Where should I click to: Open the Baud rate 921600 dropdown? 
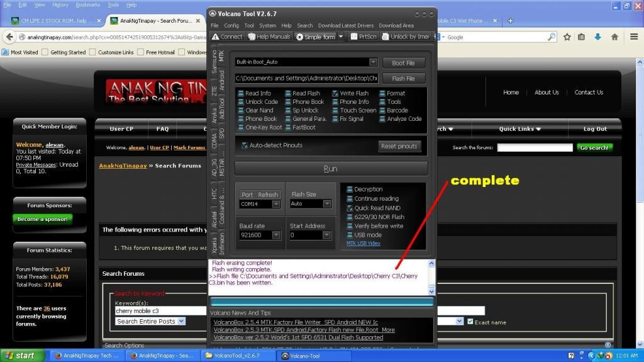(275, 235)
